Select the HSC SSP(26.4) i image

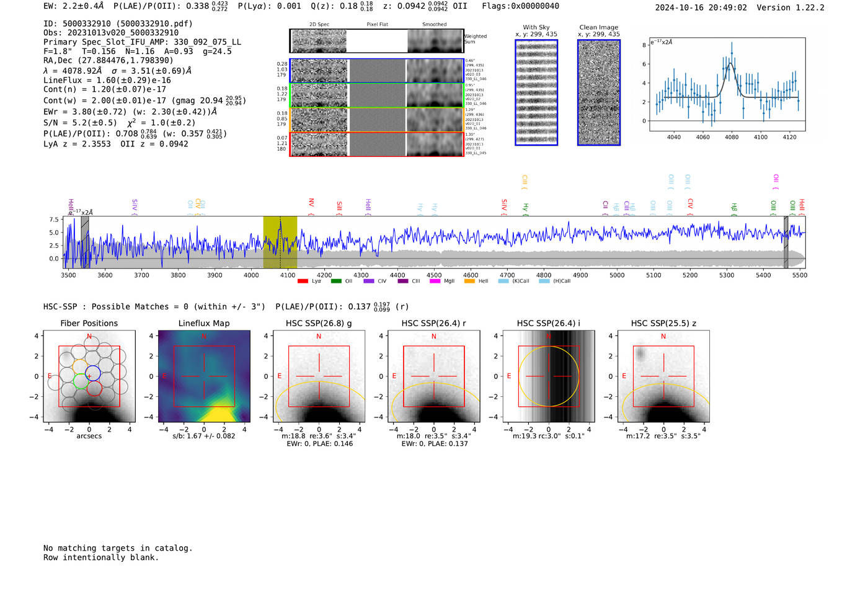click(x=549, y=376)
